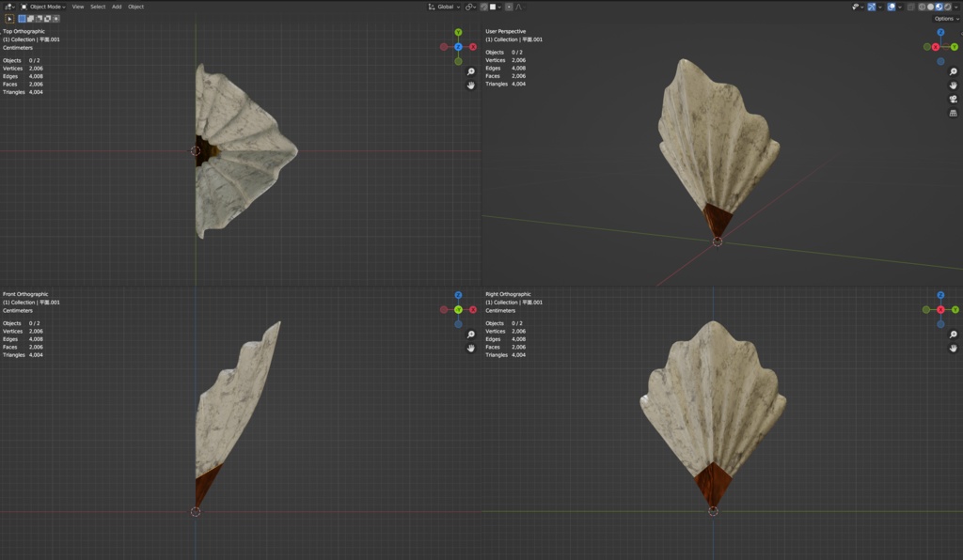Click the pan hand icon in Top Orthographic view

(x=470, y=86)
